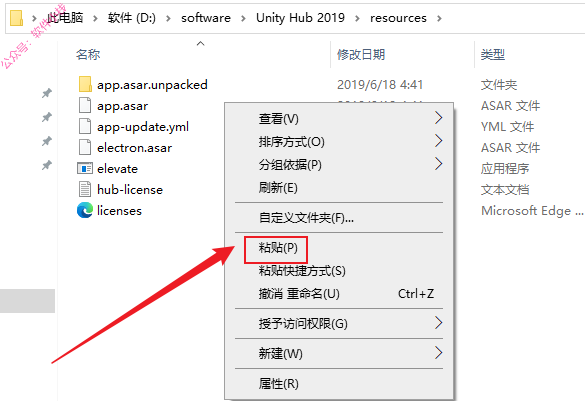The image size is (585, 401).
Task: Select the elevate application icon
Action: pyautogui.click(x=85, y=169)
